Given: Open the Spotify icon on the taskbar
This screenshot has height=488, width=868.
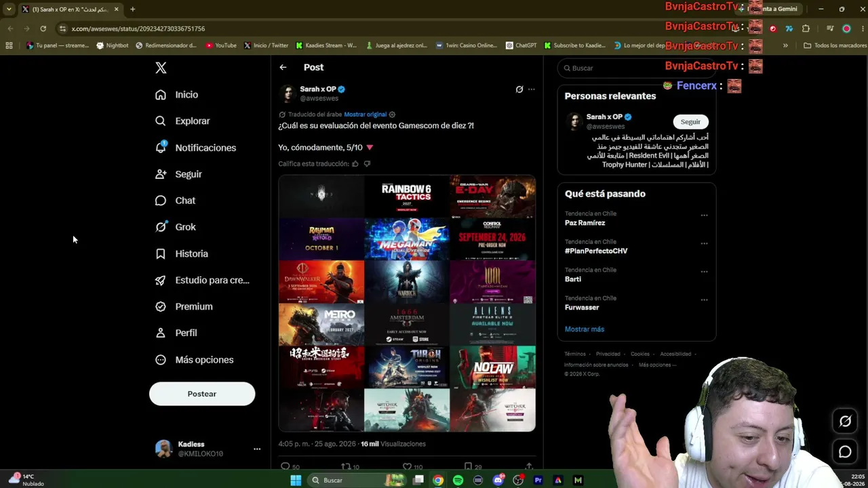Looking at the screenshot, I should [x=458, y=480].
